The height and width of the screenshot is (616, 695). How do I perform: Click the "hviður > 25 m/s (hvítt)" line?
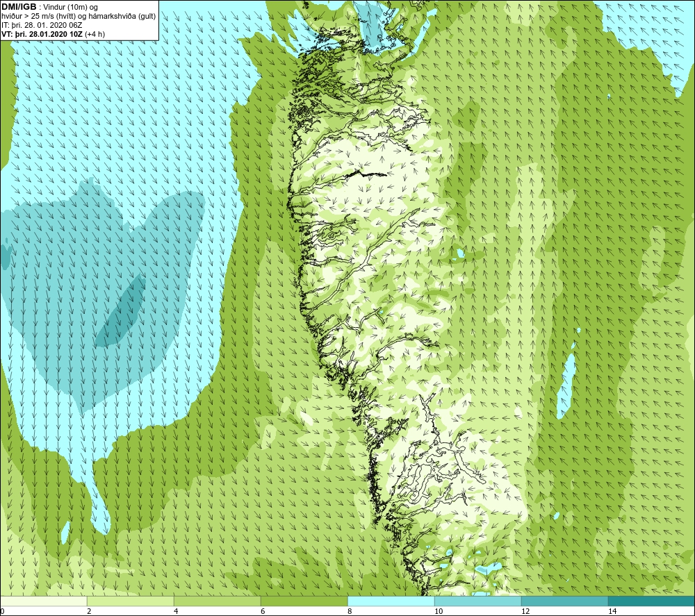click(x=38, y=17)
